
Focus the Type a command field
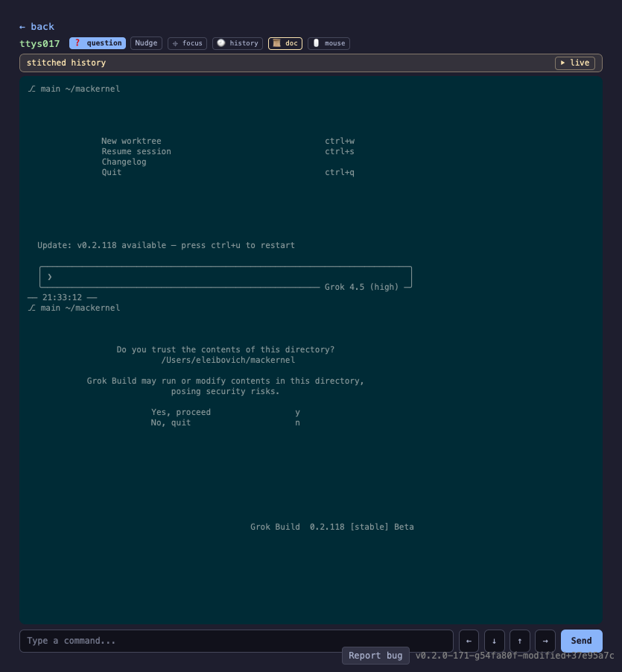click(x=236, y=641)
